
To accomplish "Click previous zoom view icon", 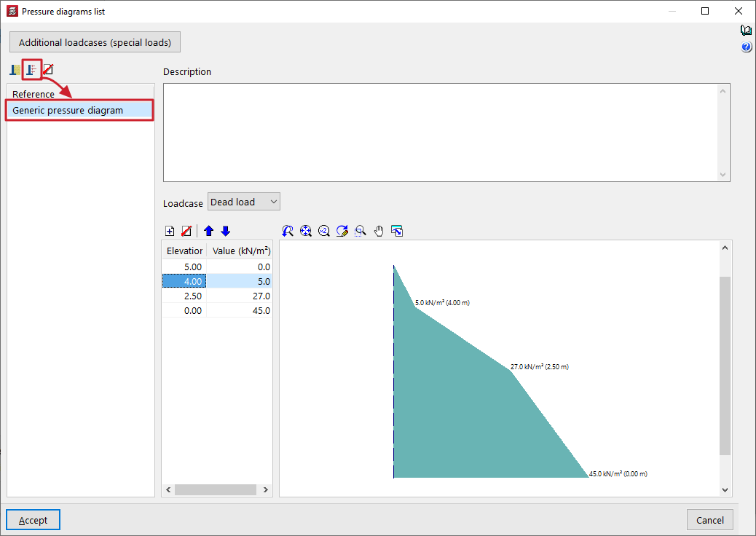I will pos(288,232).
